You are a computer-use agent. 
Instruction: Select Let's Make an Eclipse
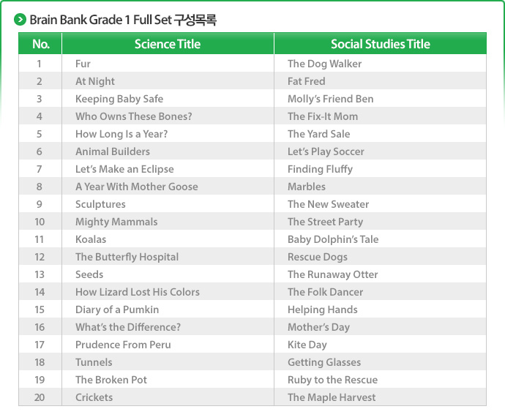pos(124,169)
